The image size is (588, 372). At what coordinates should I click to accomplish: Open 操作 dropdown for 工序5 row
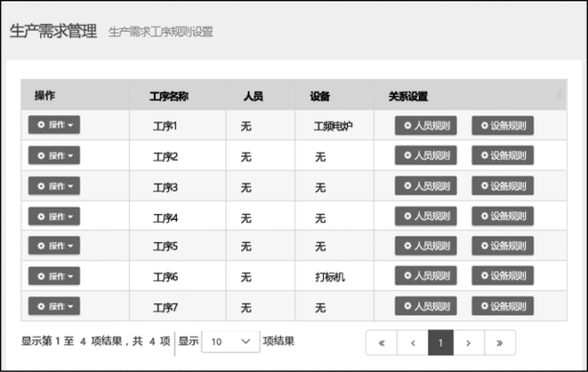tap(54, 246)
